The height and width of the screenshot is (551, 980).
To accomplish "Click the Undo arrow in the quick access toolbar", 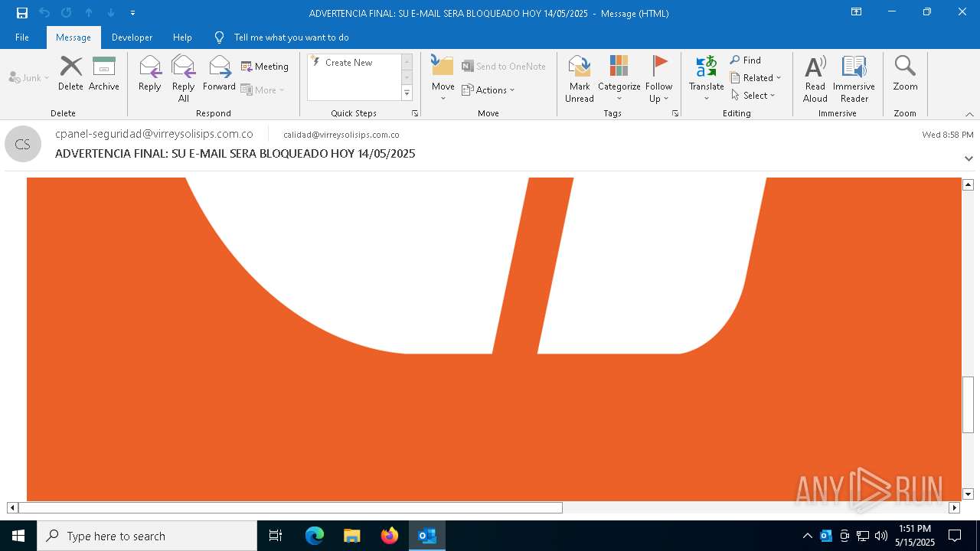I will pos(44,13).
